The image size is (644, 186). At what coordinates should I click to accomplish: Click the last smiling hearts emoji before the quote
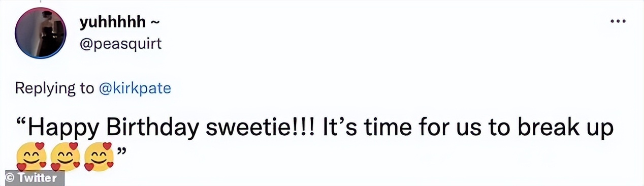(x=100, y=157)
